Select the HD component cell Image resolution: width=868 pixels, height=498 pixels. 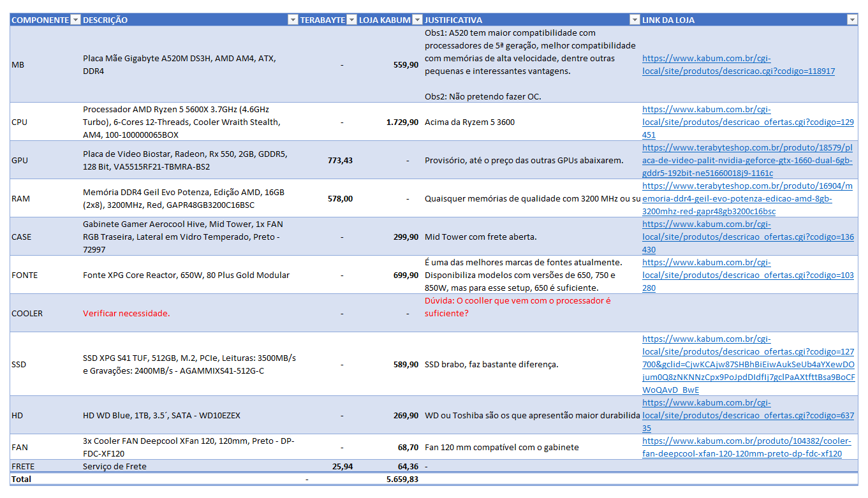click(x=46, y=415)
